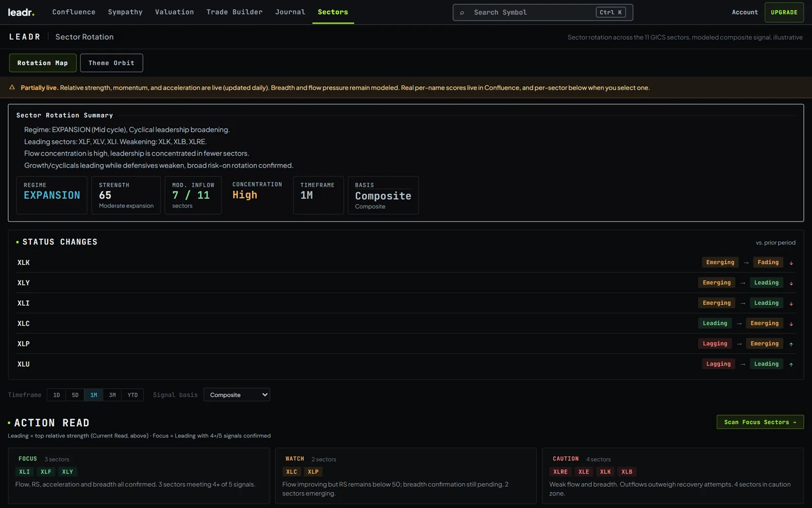Click the Lagging badge in XLU row
The height and width of the screenshot is (508, 812).
coord(719,364)
